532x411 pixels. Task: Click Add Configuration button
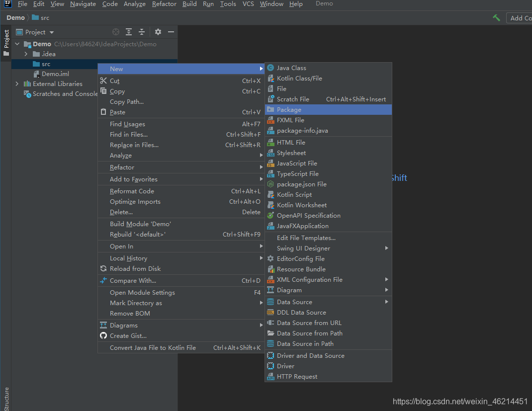coord(519,18)
